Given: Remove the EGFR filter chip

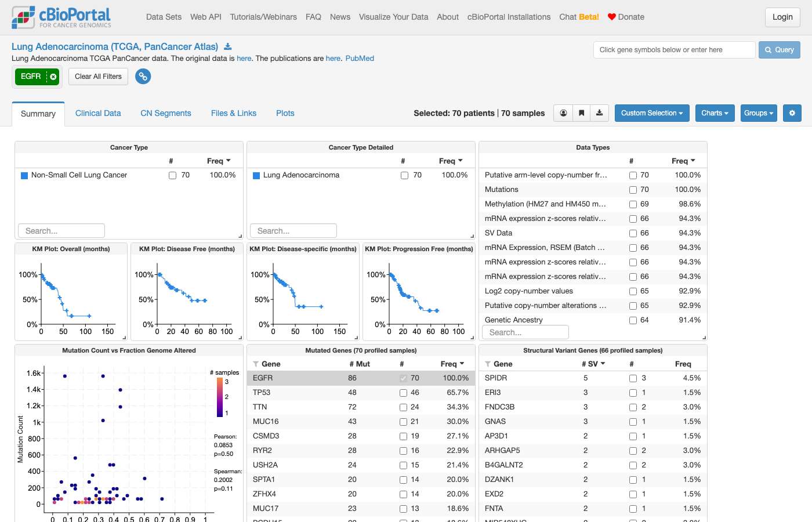Looking at the screenshot, I should click(53, 77).
